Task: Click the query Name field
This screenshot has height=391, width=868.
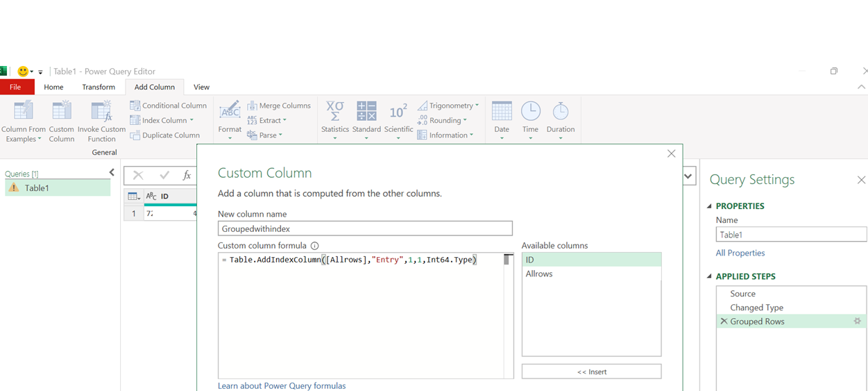Action: click(791, 235)
